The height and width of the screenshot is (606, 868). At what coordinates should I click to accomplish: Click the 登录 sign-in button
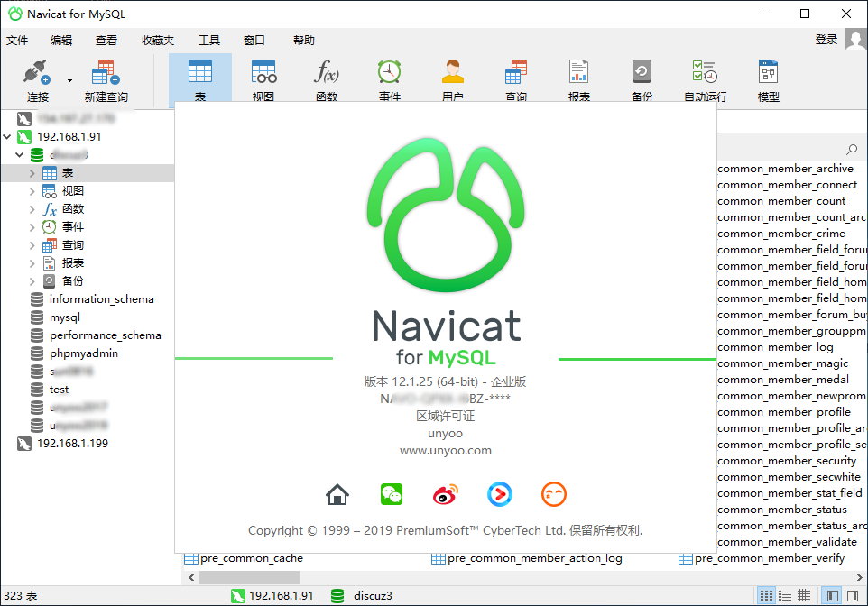pos(826,40)
